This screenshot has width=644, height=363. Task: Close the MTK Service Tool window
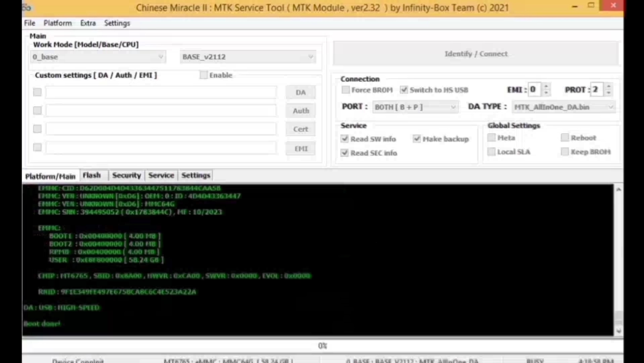pyautogui.click(x=613, y=5)
